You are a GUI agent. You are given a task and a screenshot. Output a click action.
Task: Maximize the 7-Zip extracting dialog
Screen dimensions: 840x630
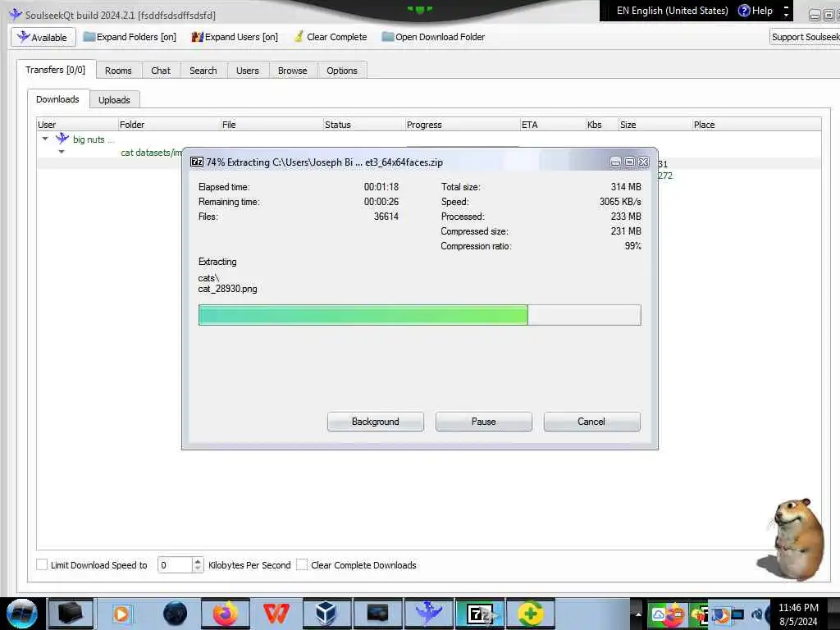629,162
